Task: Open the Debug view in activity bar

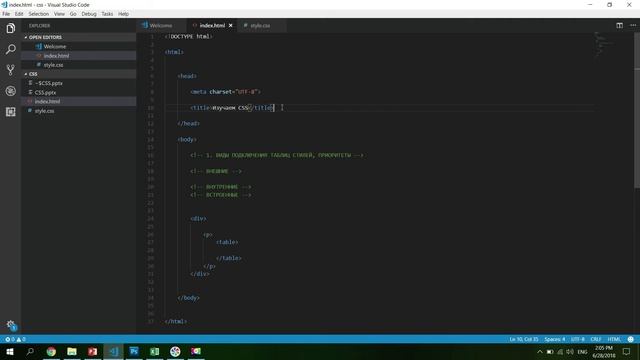Action: tap(11, 91)
